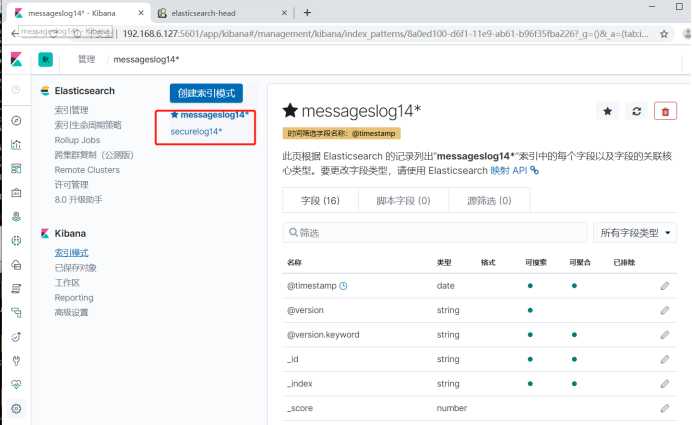
Task: Click the Kibana logo in sidebar
Action: click(16, 59)
